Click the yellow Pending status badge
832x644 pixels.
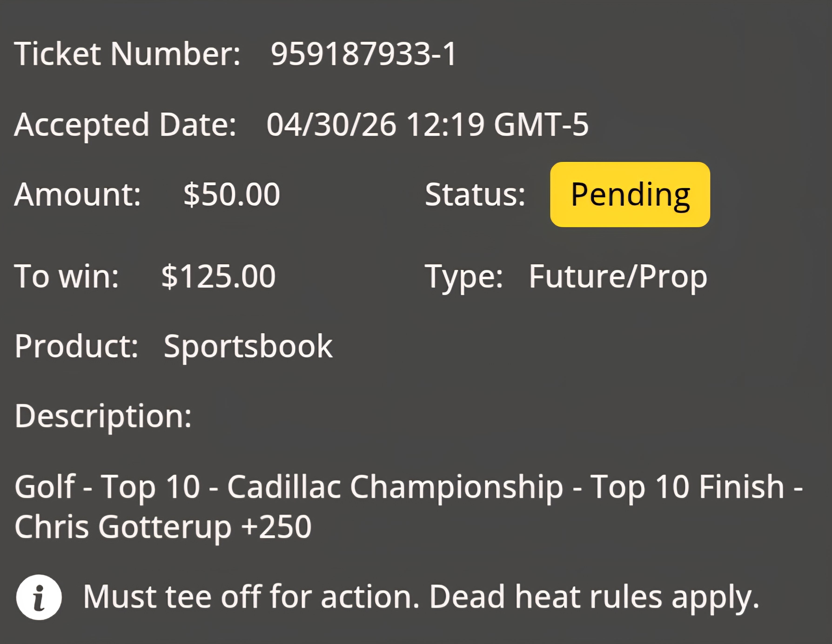[630, 195]
